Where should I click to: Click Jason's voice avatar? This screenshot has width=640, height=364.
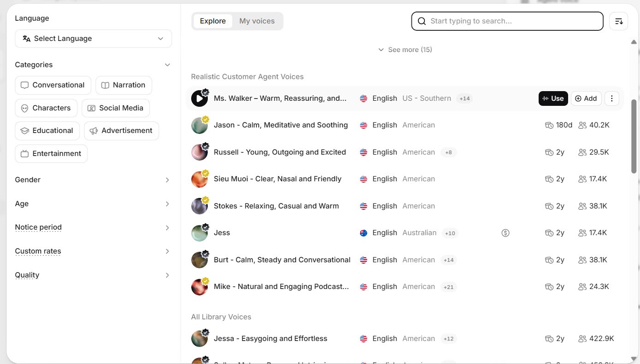[199, 125]
